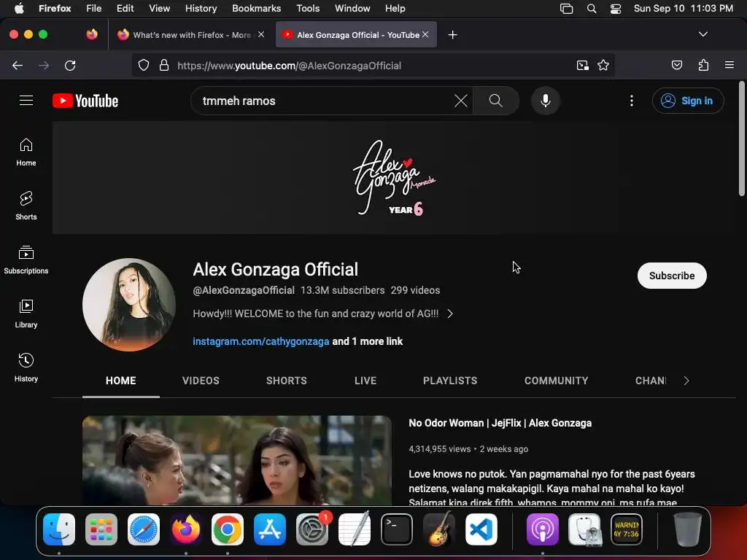
Task: Open macOS Control Center
Action: pos(616,9)
